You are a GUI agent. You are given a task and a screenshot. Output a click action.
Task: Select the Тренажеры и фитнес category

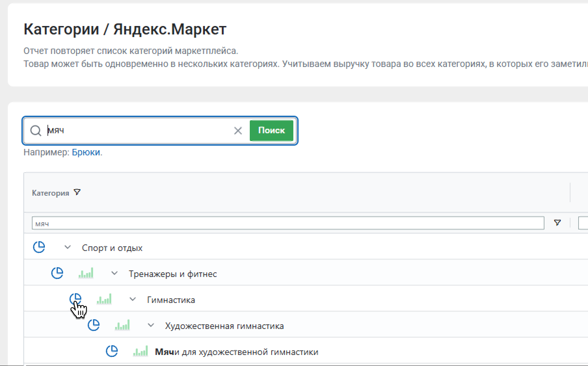(x=173, y=274)
